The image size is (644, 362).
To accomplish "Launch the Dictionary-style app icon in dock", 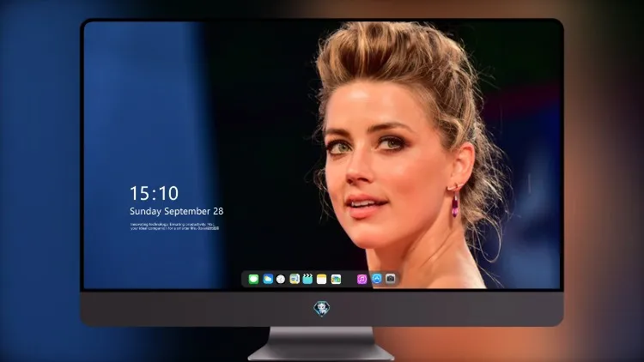I will click(295, 279).
